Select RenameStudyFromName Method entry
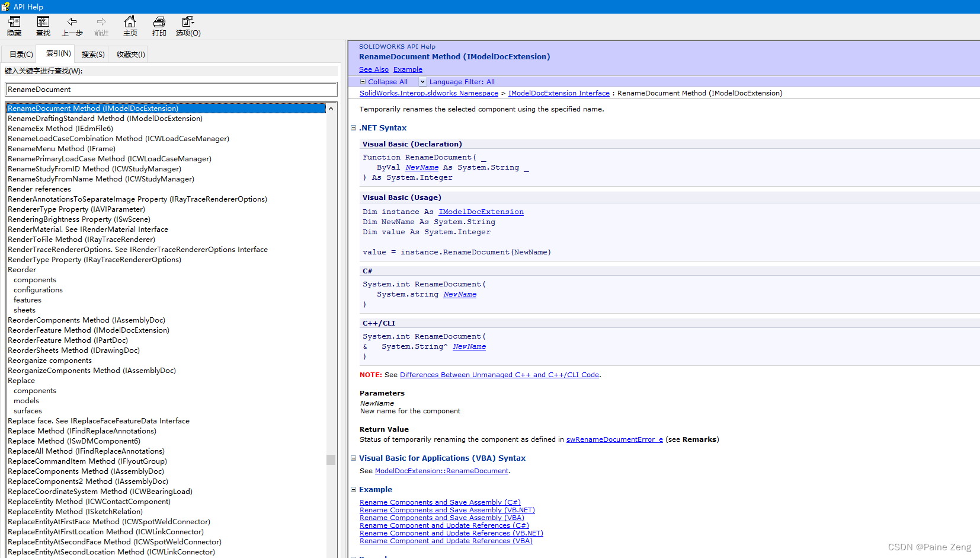 [101, 179]
